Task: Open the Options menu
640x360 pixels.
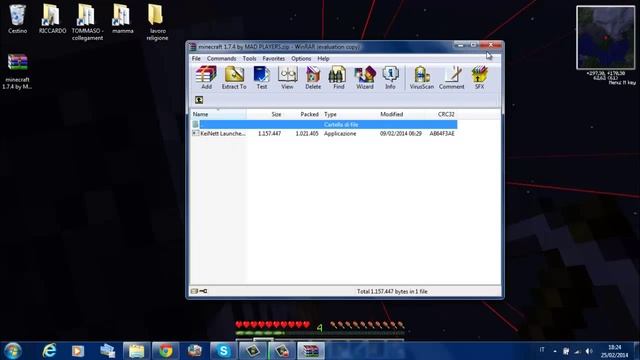Action: click(301, 59)
